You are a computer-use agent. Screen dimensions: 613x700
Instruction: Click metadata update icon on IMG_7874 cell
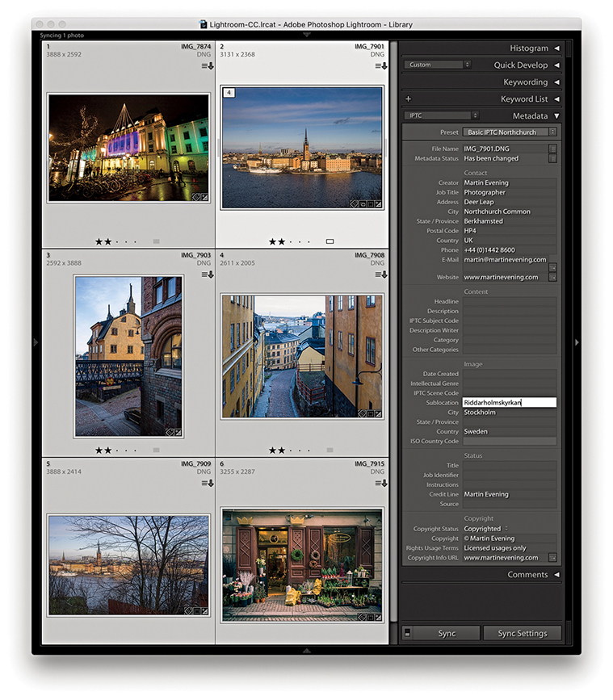coord(206,66)
